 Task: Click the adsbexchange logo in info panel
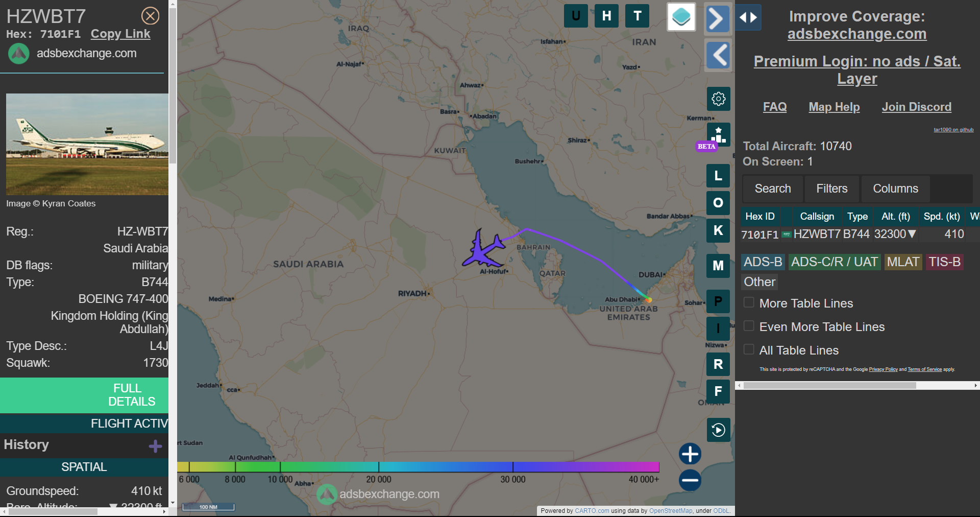(x=19, y=53)
